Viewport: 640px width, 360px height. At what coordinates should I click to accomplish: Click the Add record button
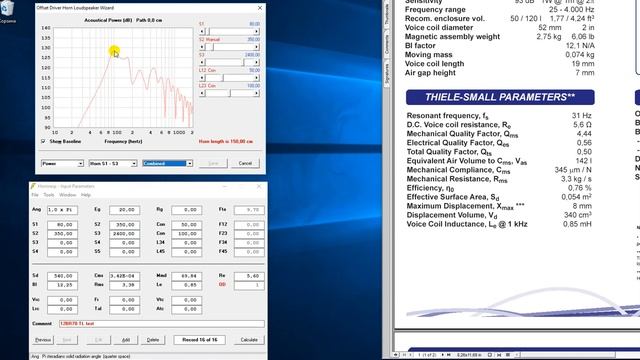pos(126,340)
